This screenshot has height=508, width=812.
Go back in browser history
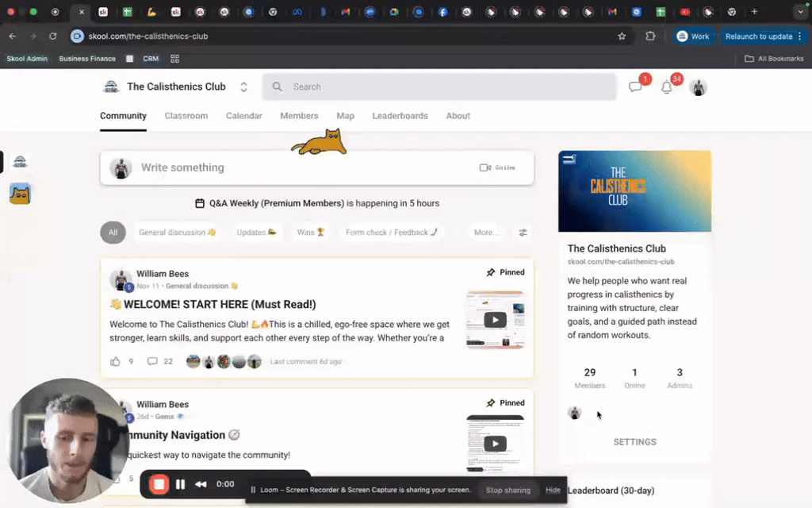(13, 37)
